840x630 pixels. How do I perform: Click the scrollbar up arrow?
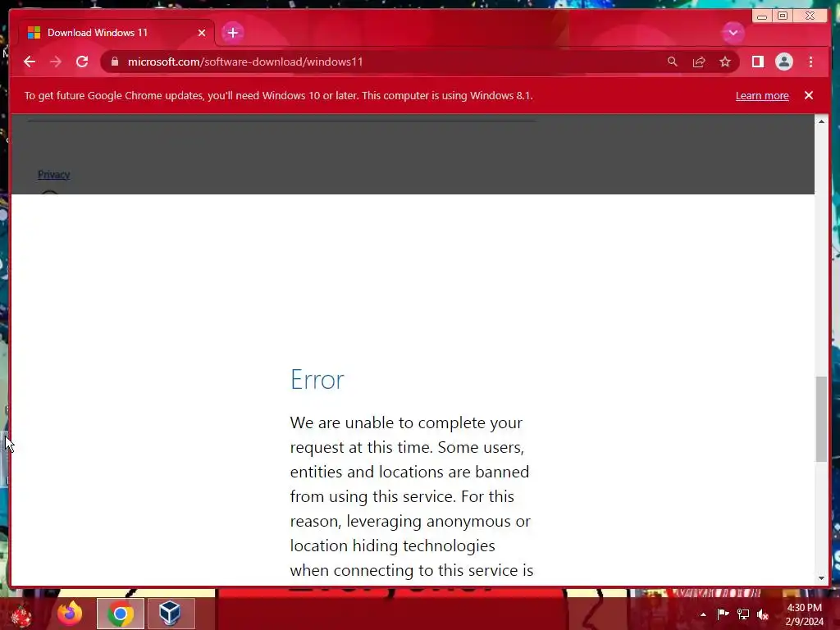pos(821,121)
